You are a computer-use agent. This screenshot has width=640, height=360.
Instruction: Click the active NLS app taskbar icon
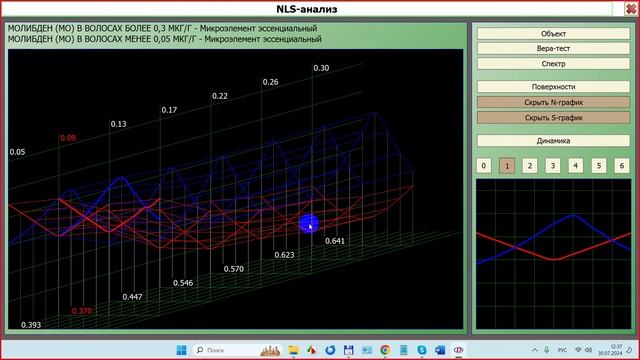(458, 350)
